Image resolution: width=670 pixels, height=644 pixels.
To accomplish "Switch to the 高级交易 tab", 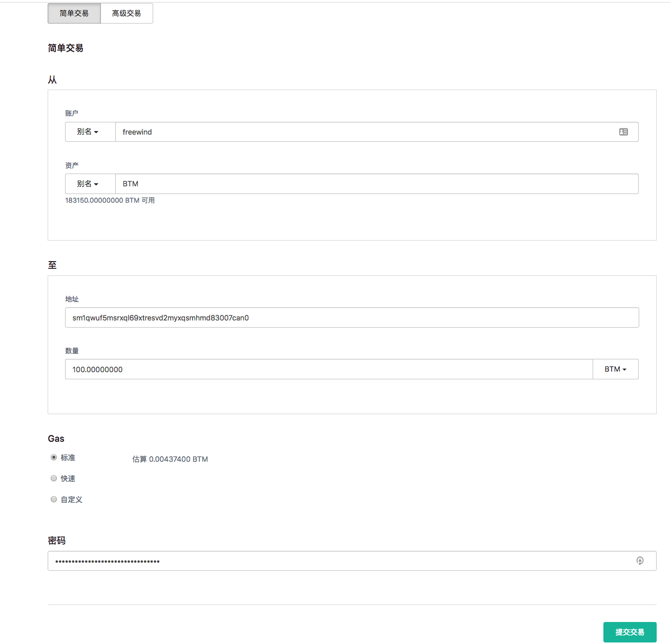I will coord(126,13).
